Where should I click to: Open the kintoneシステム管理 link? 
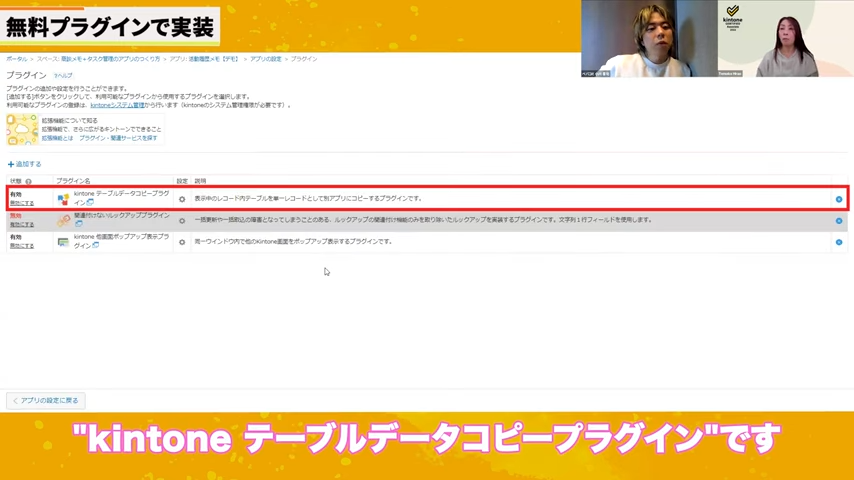118,105
